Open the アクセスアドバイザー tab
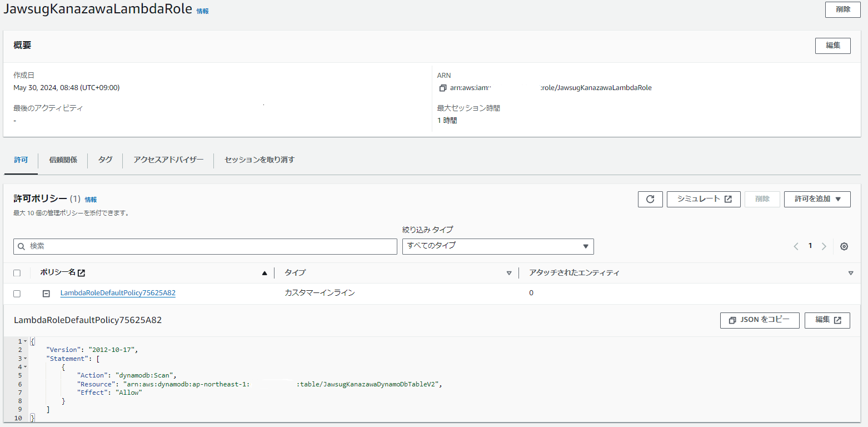Viewport: 868px width, 427px height. [168, 160]
